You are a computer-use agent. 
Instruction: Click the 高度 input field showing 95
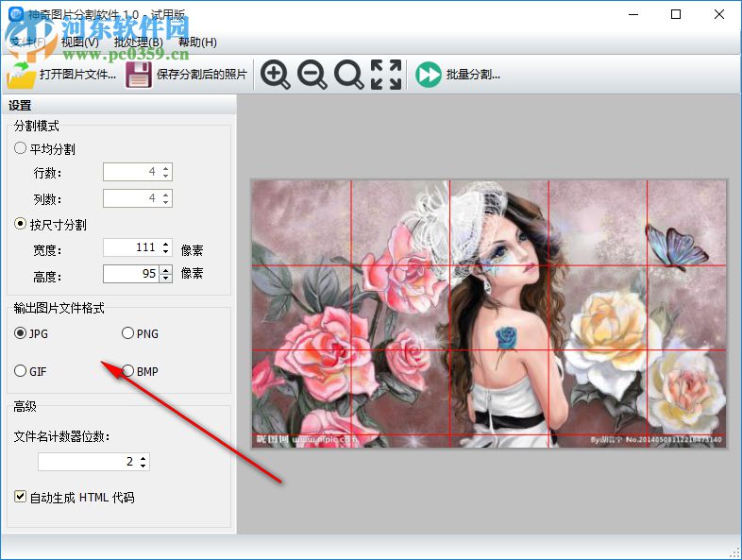point(132,274)
